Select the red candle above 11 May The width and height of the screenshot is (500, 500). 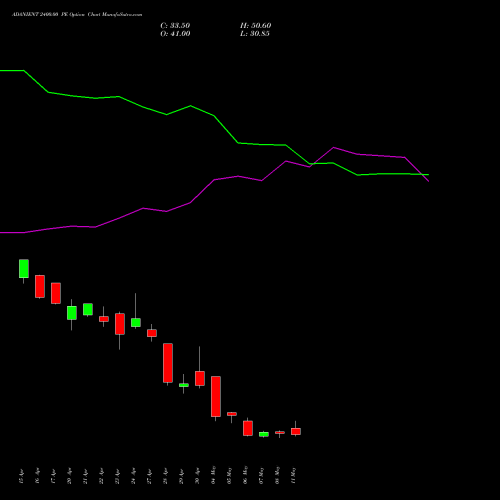tap(296, 431)
